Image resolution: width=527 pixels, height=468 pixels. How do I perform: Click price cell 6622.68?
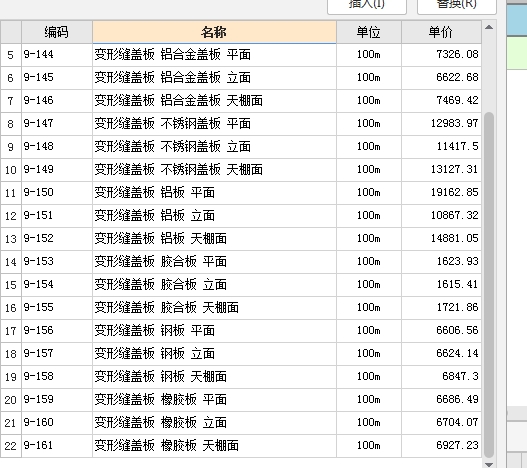(441, 78)
